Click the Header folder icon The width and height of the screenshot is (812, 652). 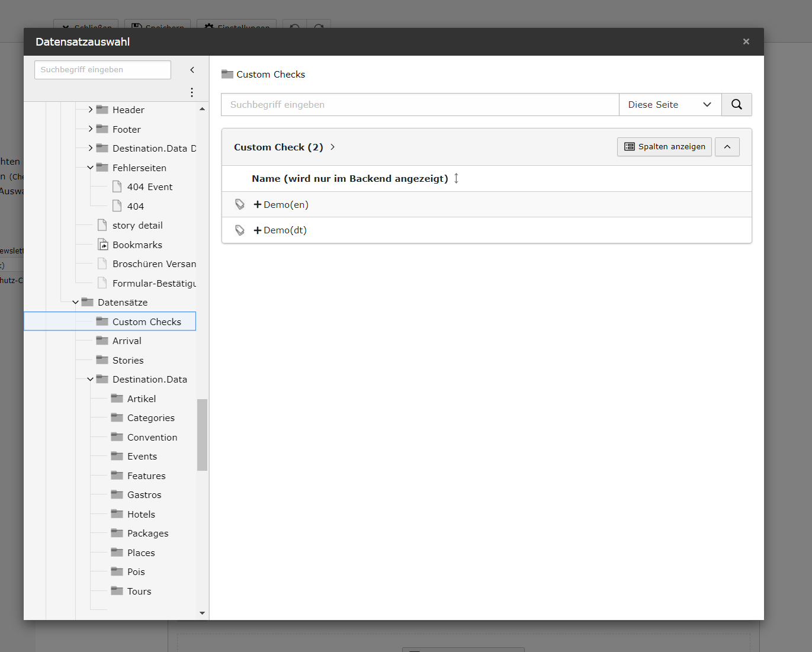point(102,110)
